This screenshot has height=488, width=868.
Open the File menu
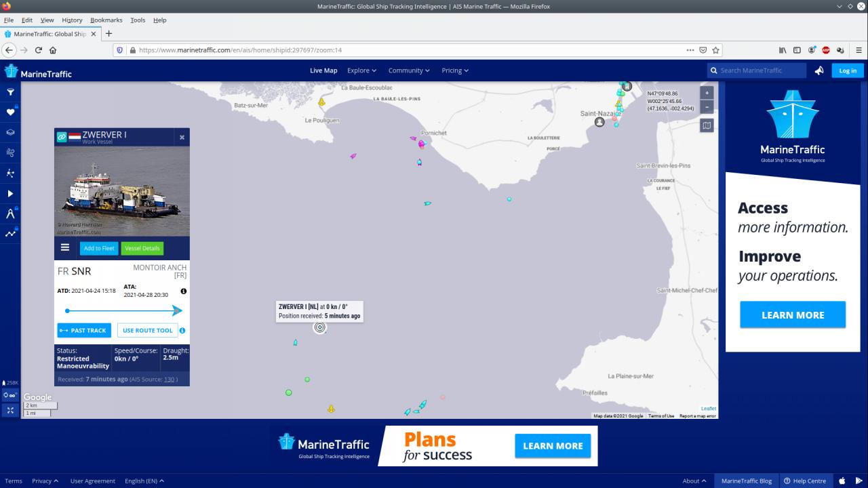9,20
